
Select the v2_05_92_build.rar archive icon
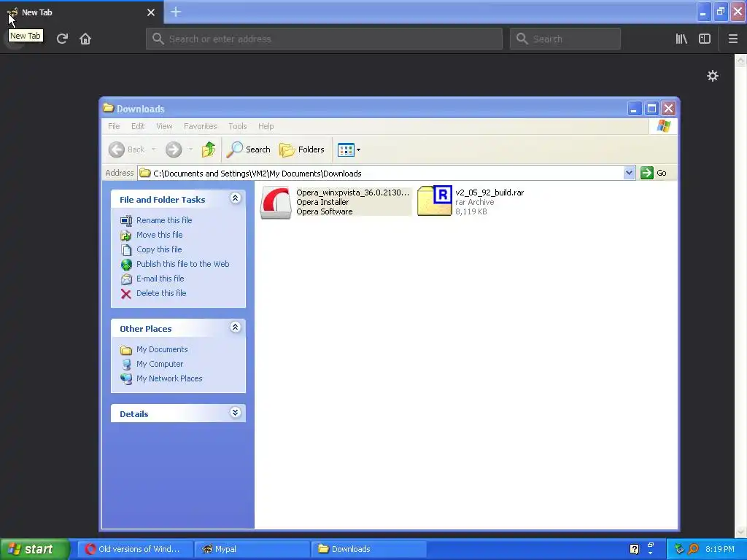[x=435, y=201]
